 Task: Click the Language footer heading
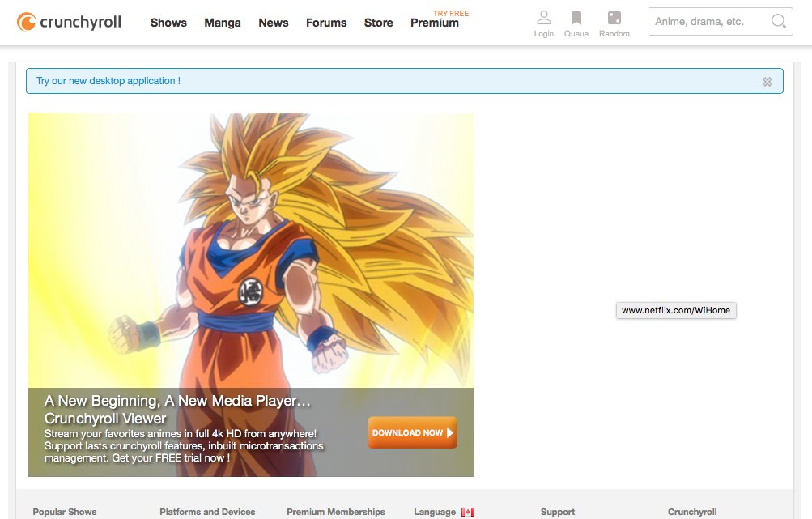435,512
